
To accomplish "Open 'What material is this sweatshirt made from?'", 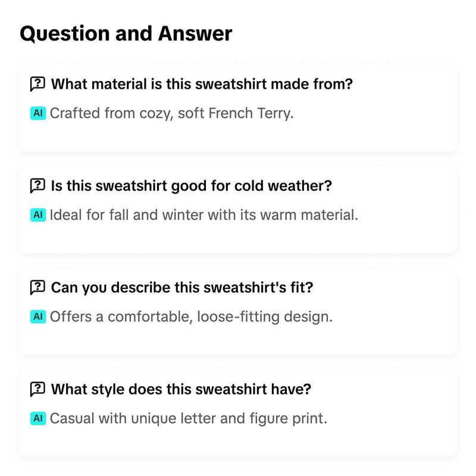I will [x=202, y=84].
